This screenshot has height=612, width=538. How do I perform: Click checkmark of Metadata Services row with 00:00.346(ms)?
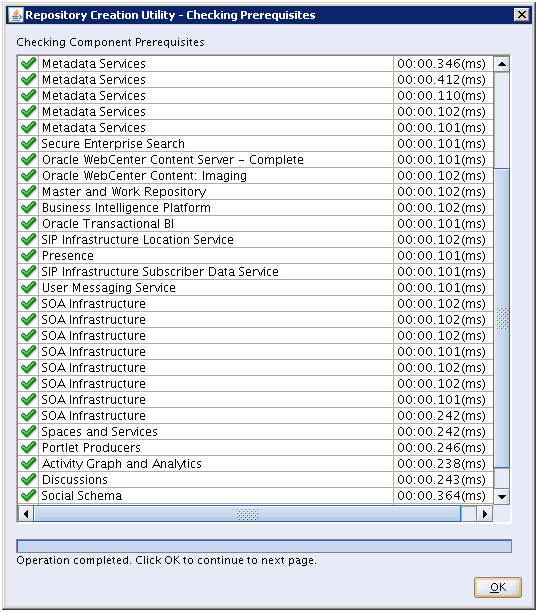(x=29, y=64)
